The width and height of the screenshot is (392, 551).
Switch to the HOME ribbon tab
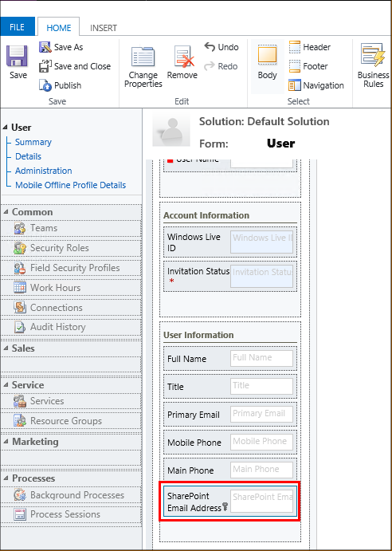59,27
